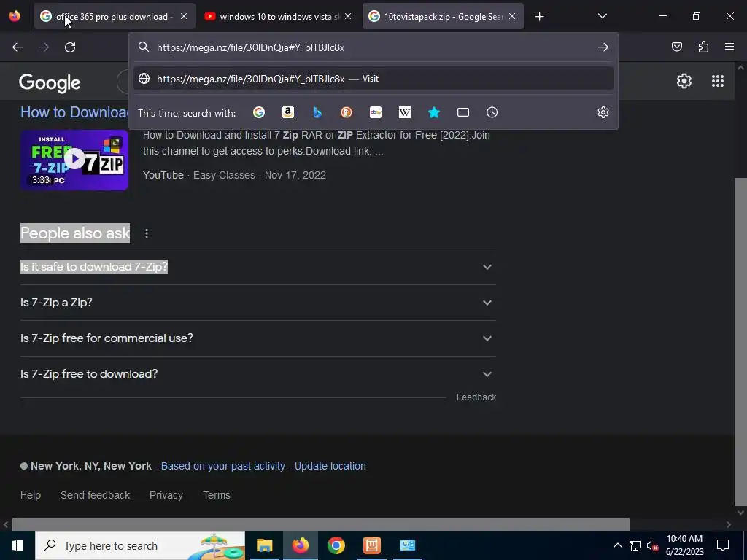Screen dimensions: 747x560
Task: Open the notification center icon
Action: pos(723,545)
